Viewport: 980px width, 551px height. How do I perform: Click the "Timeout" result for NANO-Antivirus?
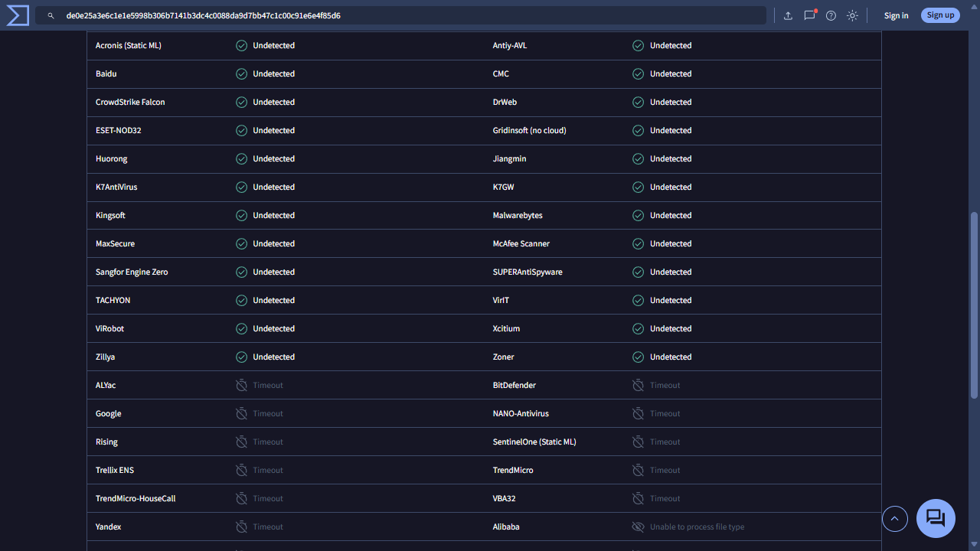[x=665, y=414]
